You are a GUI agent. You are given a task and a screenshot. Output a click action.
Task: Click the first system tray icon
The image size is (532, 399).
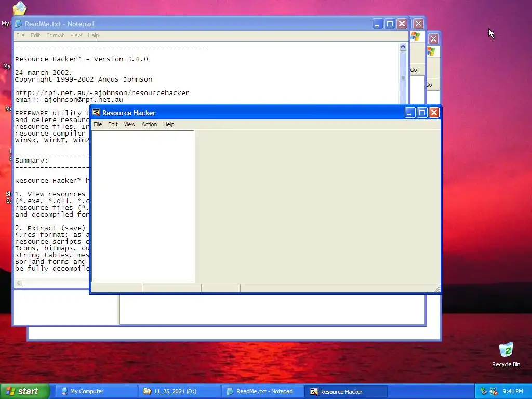(x=484, y=391)
